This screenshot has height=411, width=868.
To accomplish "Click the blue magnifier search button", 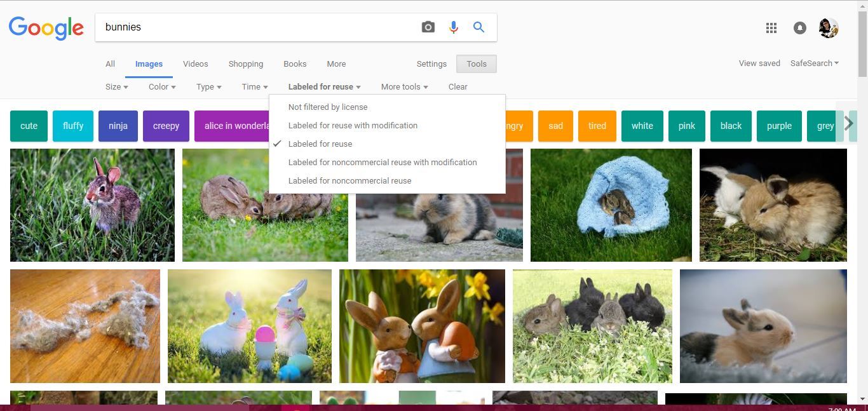I will (478, 27).
